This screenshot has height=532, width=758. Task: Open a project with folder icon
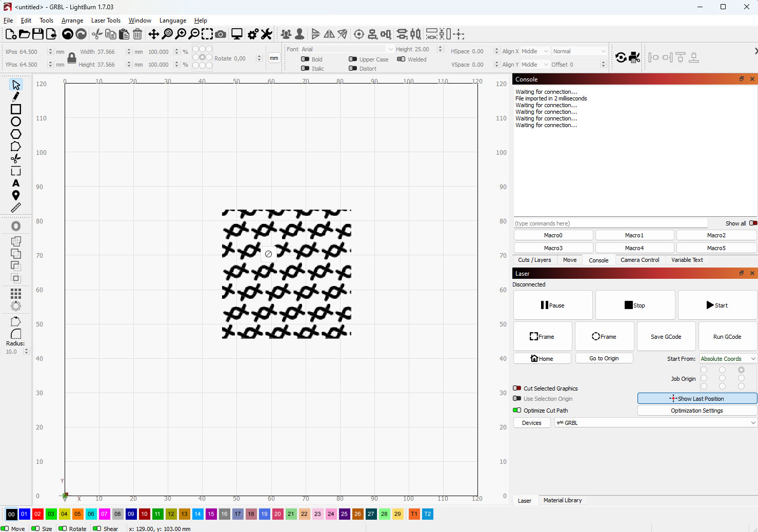point(24,34)
